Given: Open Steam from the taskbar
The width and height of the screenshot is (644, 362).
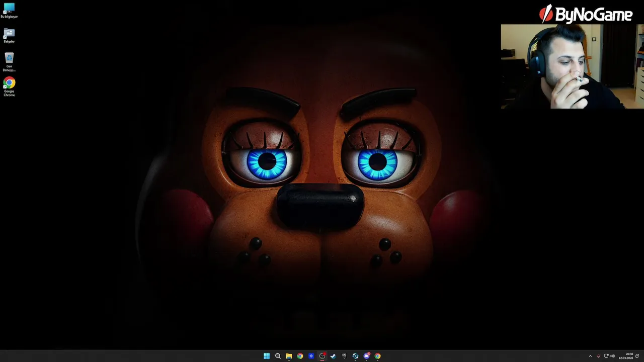Looking at the screenshot, I should 333,356.
